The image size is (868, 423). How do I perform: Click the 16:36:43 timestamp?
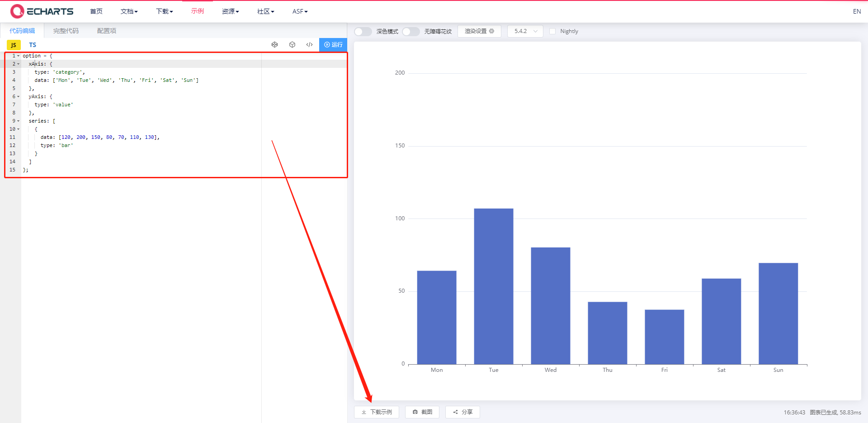(x=794, y=413)
